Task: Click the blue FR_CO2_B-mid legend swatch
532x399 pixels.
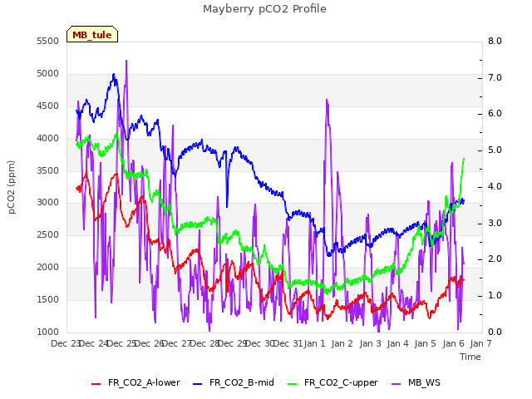Action: [198, 384]
